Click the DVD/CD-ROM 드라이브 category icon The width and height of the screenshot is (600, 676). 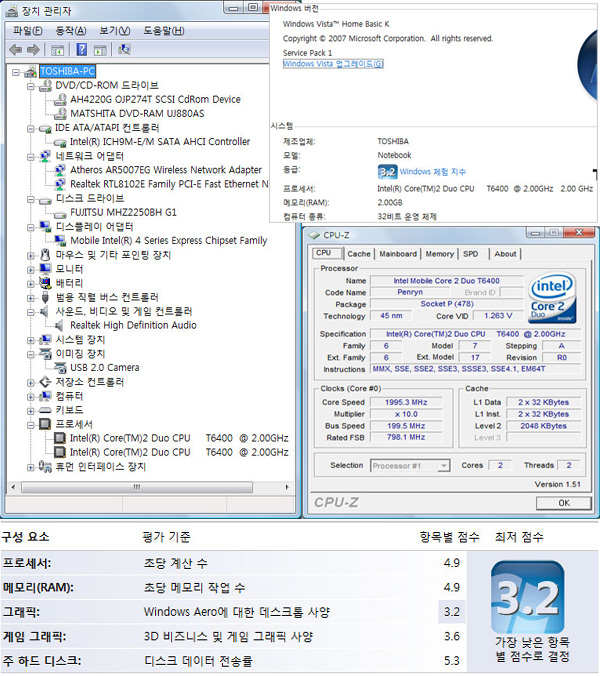tap(45, 86)
